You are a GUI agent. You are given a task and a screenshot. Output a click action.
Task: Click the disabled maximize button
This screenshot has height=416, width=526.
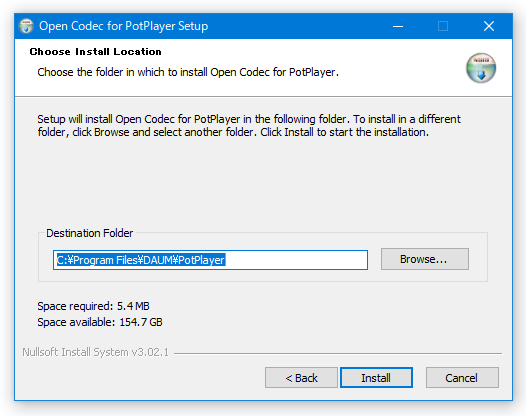(443, 26)
